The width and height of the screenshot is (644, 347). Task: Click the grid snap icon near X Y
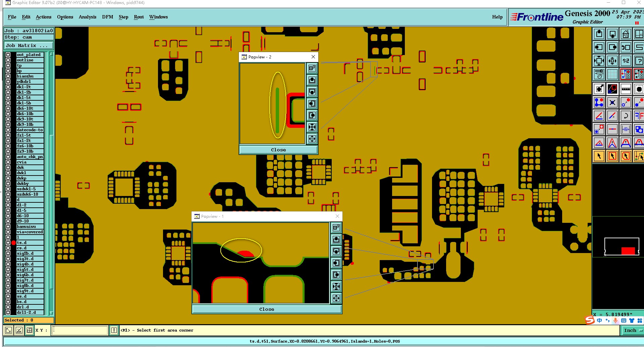click(x=30, y=330)
